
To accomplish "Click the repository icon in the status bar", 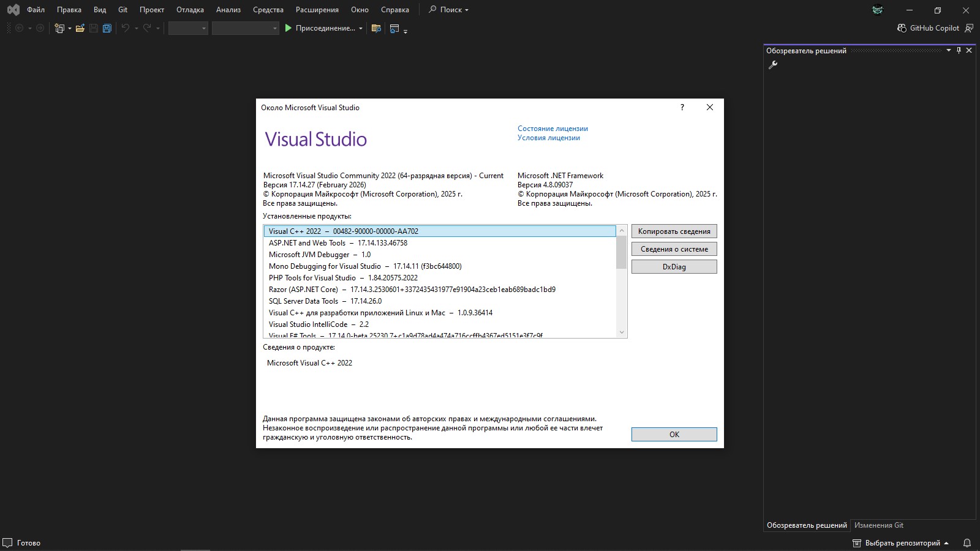I will pos(856,542).
